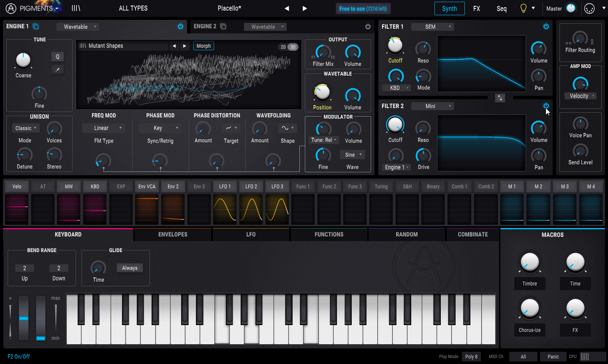Swap Filter 1 and Filter 2 arrows icon
This screenshot has width=608, height=364.
(x=500, y=98)
